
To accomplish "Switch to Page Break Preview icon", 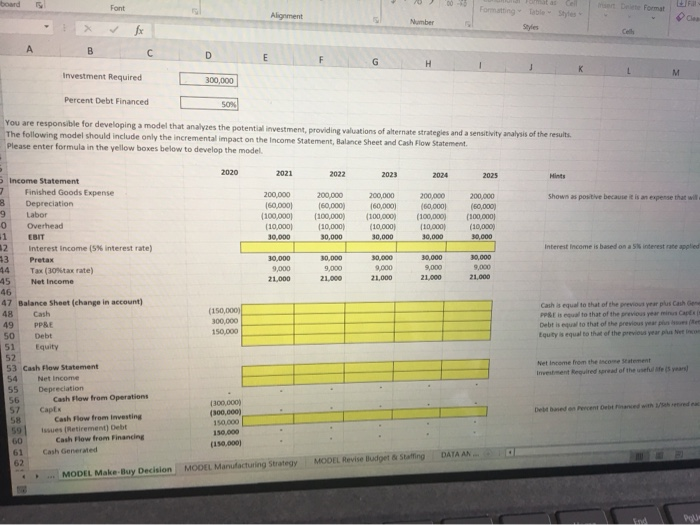I will click(679, 455).
